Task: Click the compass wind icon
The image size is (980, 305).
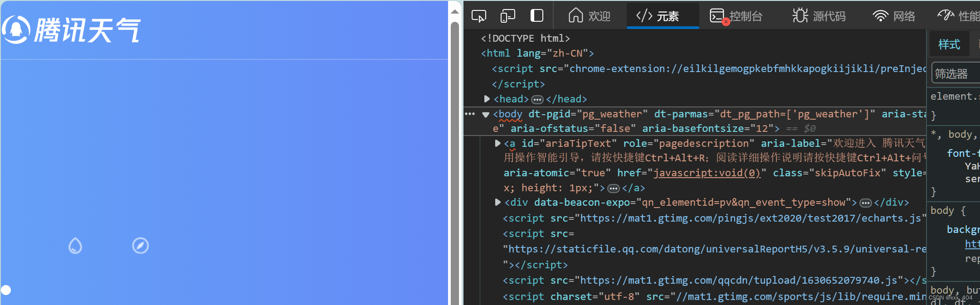Action: point(140,246)
